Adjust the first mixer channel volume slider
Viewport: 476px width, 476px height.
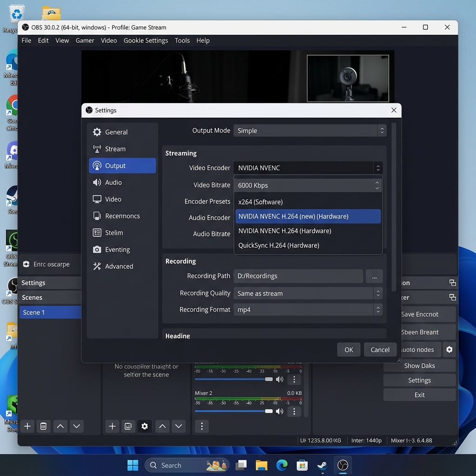click(234, 379)
